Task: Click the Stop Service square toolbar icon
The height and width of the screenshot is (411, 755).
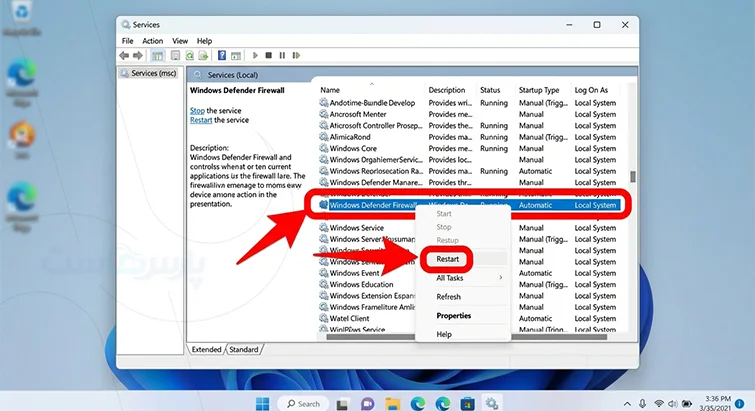Action: tap(269, 56)
